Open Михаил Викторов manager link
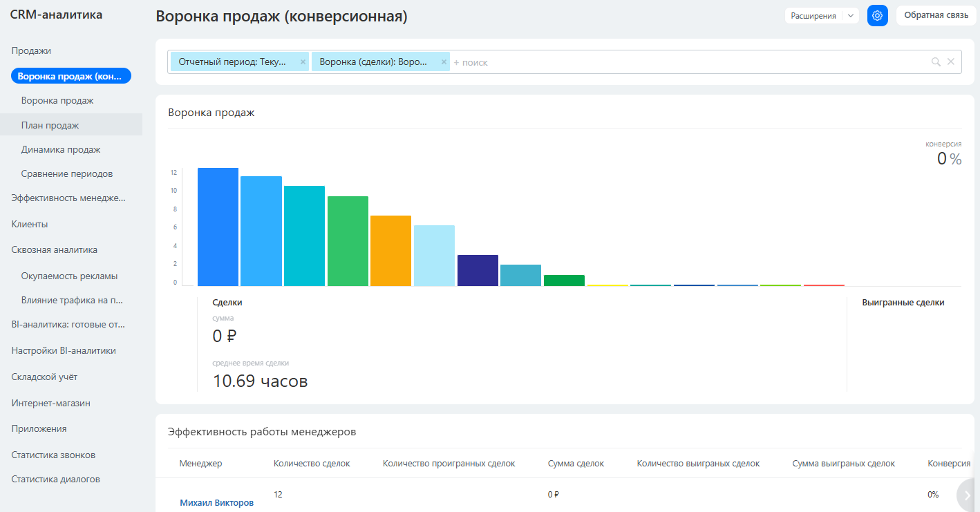 click(x=216, y=503)
